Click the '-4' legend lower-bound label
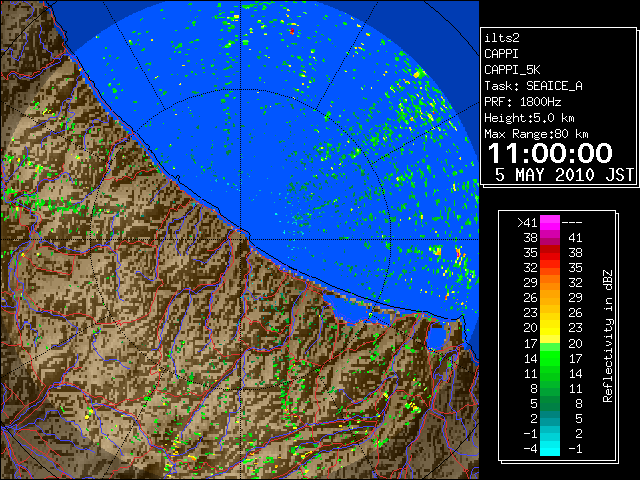 coord(530,448)
